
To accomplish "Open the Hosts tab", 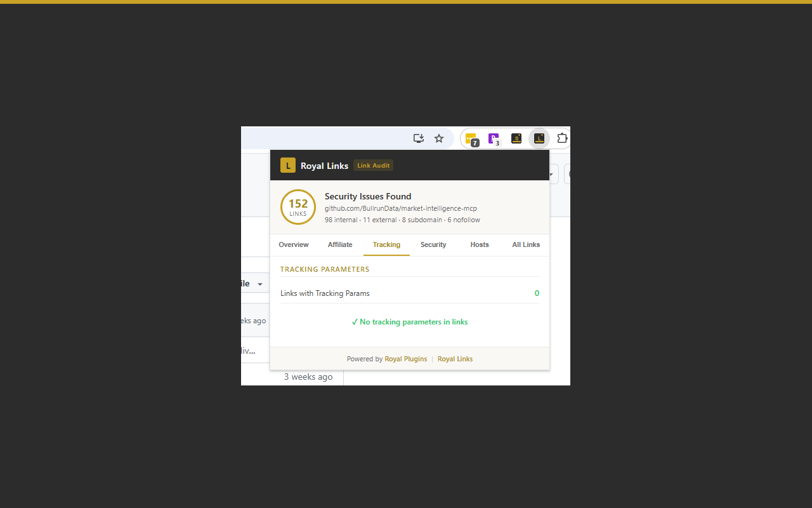I will click(480, 244).
